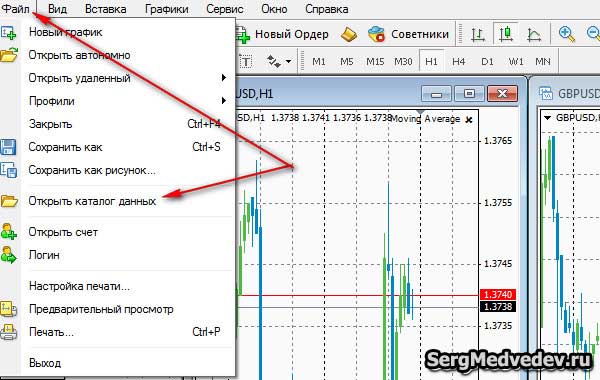Toggle the M15 timeframe button
Image resolution: width=600 pixels, height=380 pixels.
[x=375, y=62]
